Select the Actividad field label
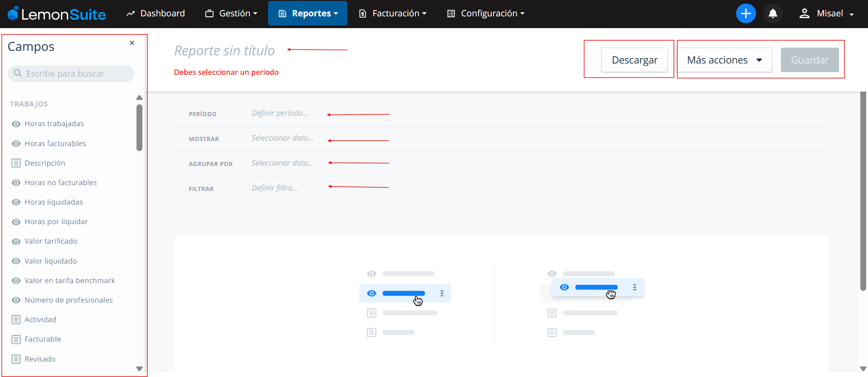 [x=40, y=319]
